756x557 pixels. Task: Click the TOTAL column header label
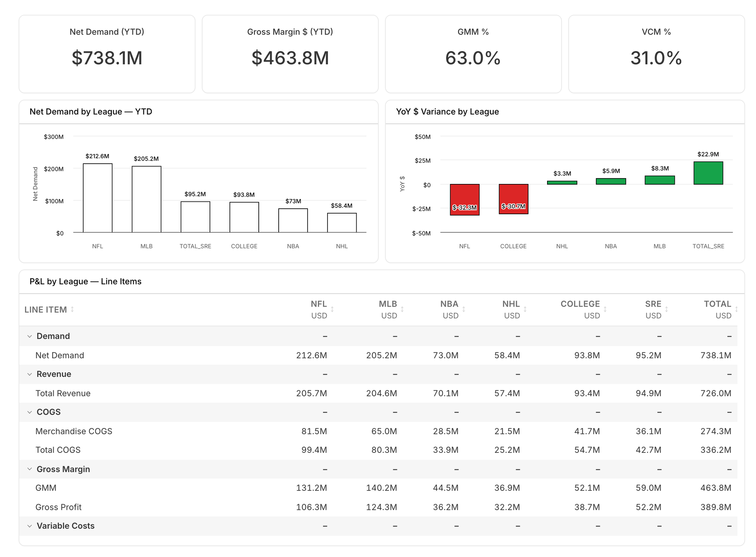pyautogui.click(x=718, y=304)
